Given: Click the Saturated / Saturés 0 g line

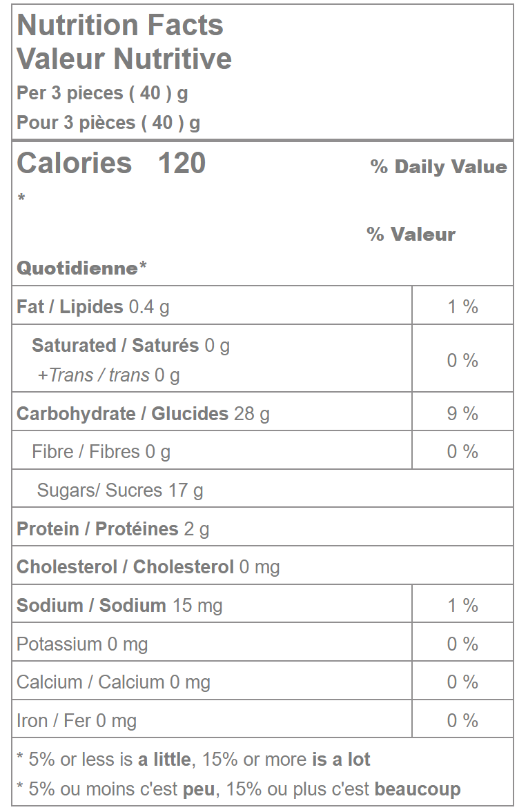Looking at the screenshot, I should [x=130, y=346].
